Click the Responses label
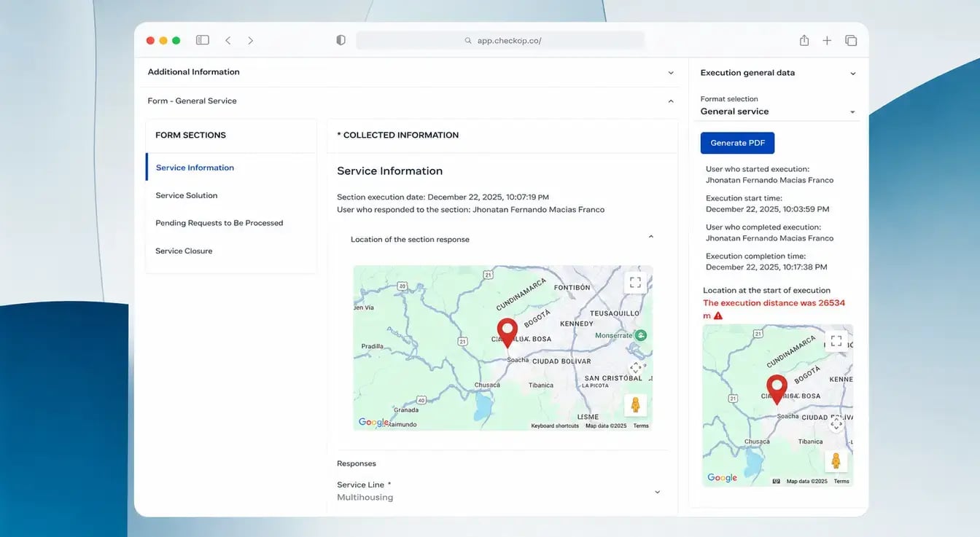Viewport: 980px width, 537px height. (357, 463)
